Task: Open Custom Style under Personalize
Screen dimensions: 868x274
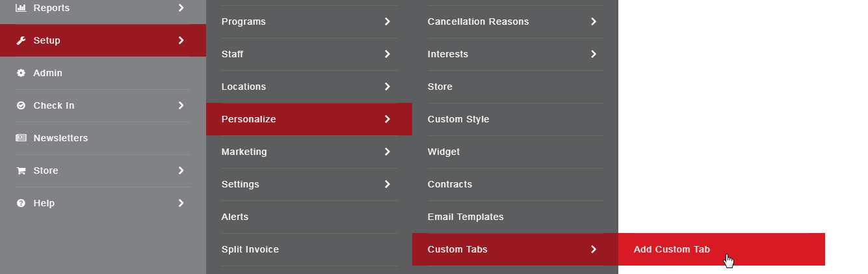Action: pyautogui.click(x=458, y=119)
